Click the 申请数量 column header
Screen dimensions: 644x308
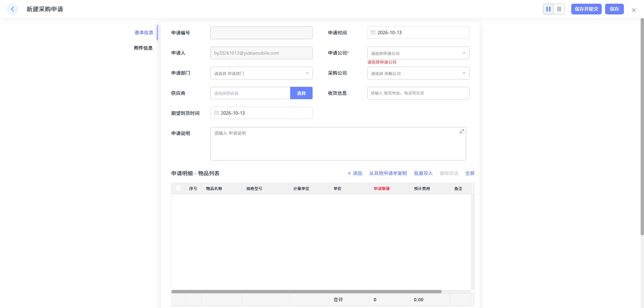[x=389, y=188]
